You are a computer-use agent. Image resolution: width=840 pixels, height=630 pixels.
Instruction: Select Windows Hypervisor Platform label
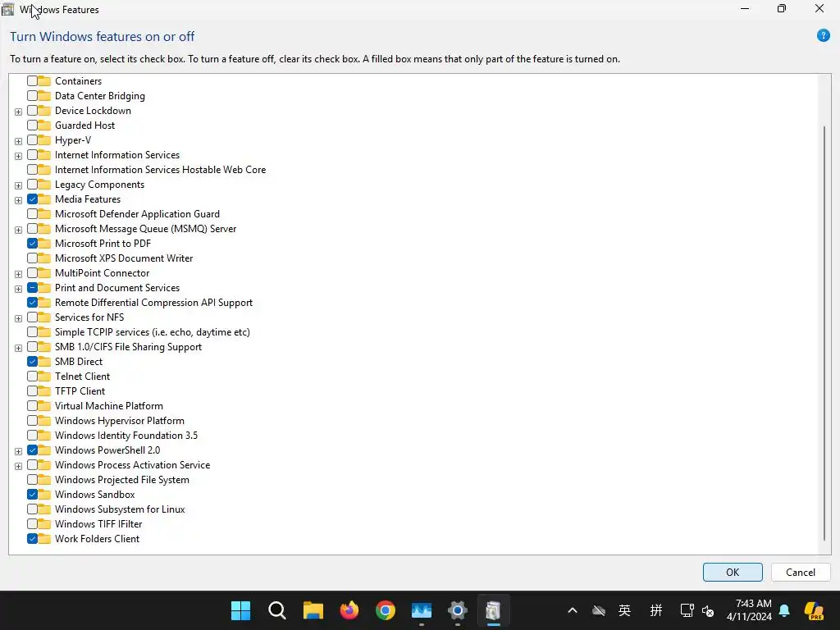[120, 421]
